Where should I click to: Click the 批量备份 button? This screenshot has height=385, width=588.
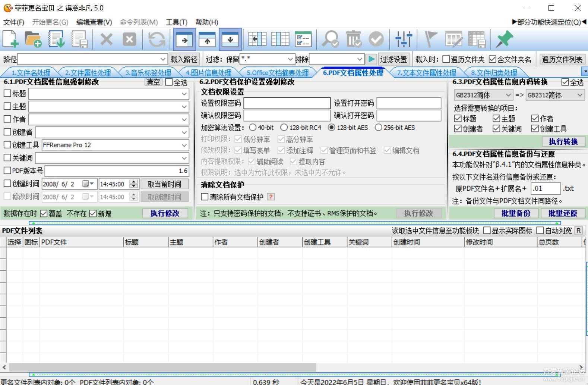click(x=516, y=213)
